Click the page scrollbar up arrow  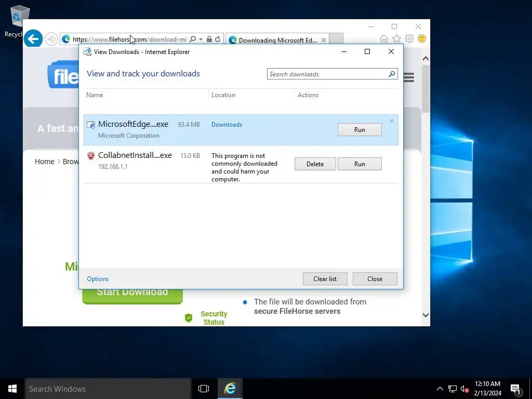(x=426, y=59)
